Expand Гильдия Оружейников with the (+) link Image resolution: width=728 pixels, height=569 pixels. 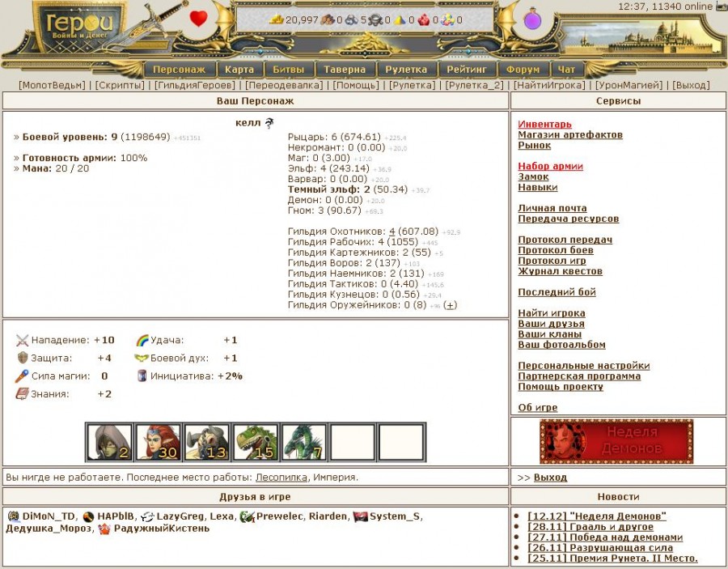tap(451, 305)
